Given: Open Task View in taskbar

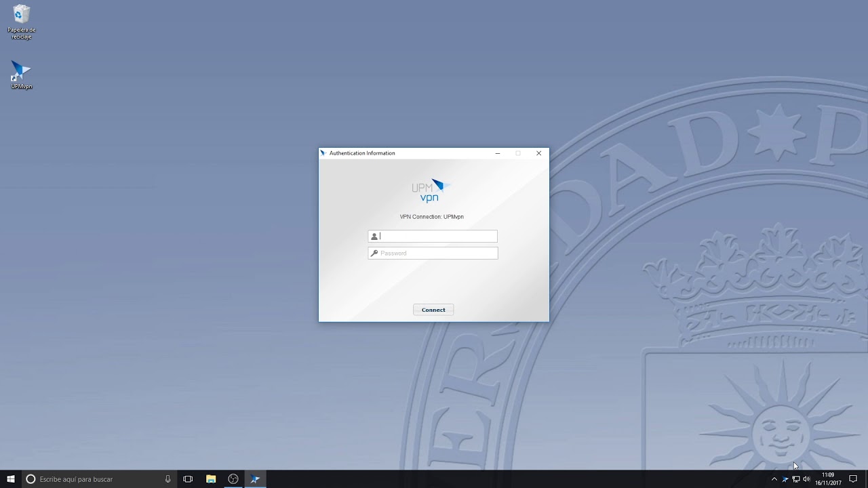Looking at the screenshot, I should (x=188, y=479).
